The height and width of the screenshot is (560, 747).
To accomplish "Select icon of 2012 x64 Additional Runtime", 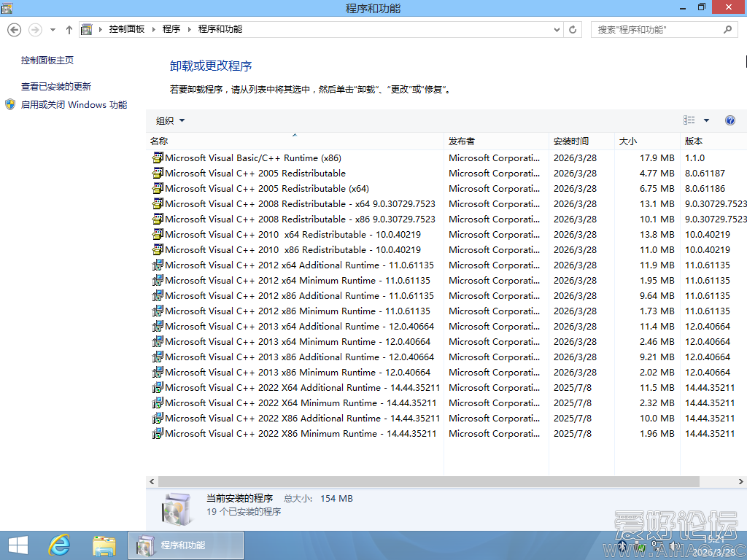I will point(158,265).
